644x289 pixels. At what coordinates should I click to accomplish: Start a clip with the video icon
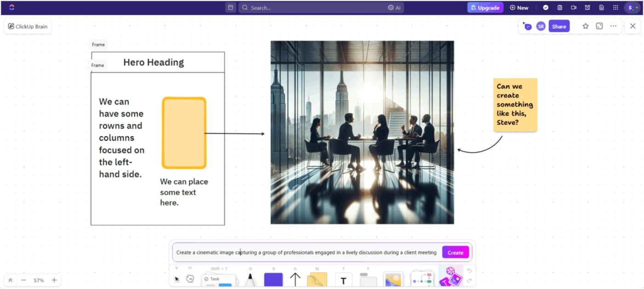point(574,7)
